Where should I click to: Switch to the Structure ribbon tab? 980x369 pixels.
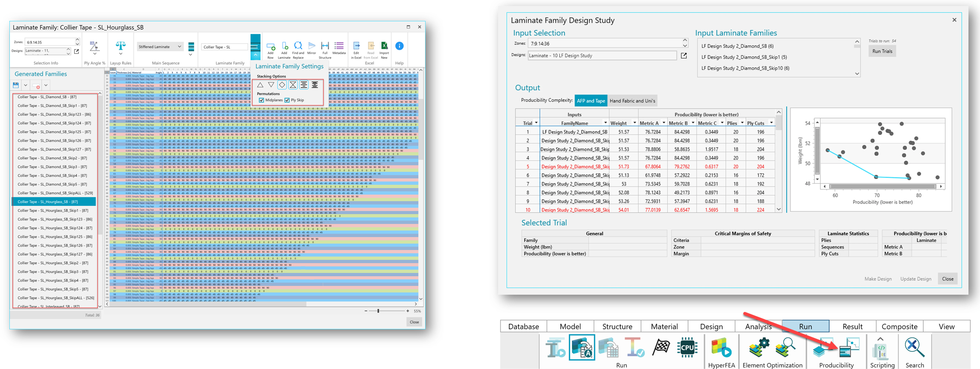(x=617, y=326)
